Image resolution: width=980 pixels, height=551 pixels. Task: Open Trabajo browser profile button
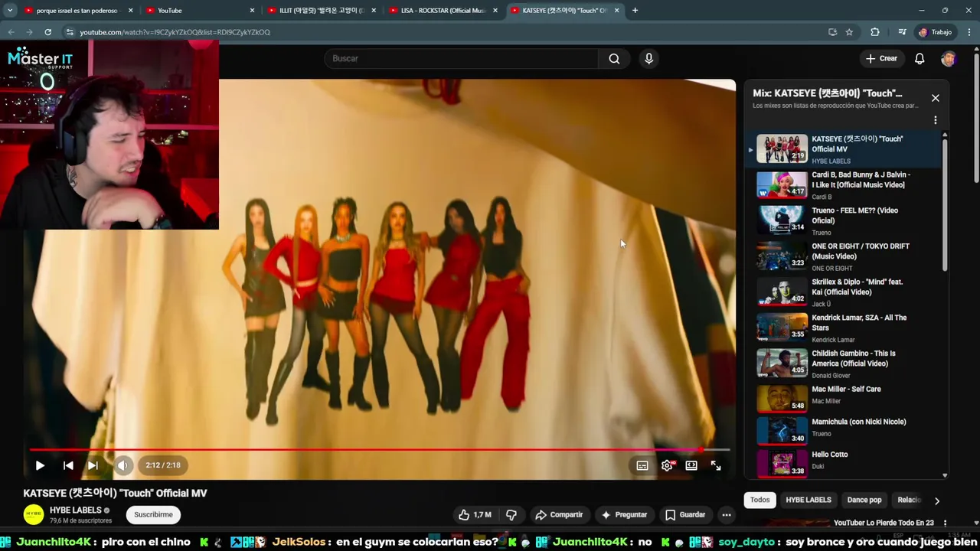[936, 32]
